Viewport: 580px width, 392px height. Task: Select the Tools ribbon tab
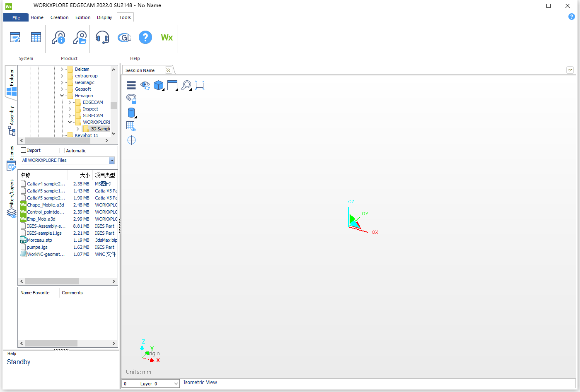click(x=125, y=17)
